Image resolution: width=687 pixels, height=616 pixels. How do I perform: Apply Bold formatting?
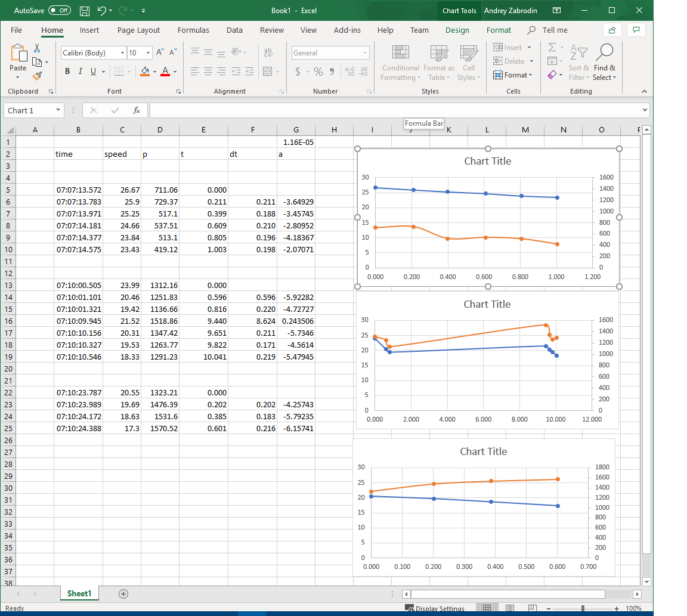[67, 72]
